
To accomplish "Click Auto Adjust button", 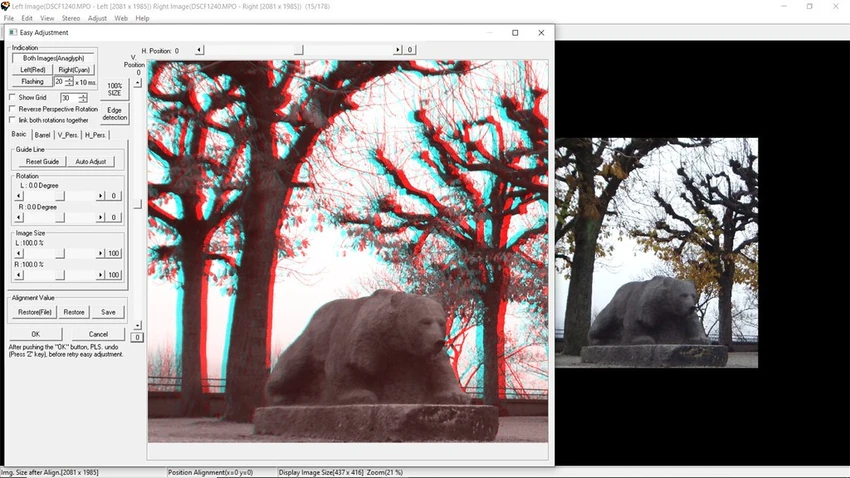I will [91, 162].
